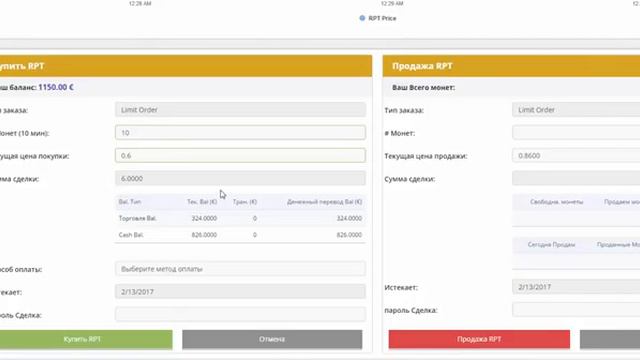This screenshot has height=360, width=640.
Task: Click the Bal. Тип column header
Action: coord(129,202)
